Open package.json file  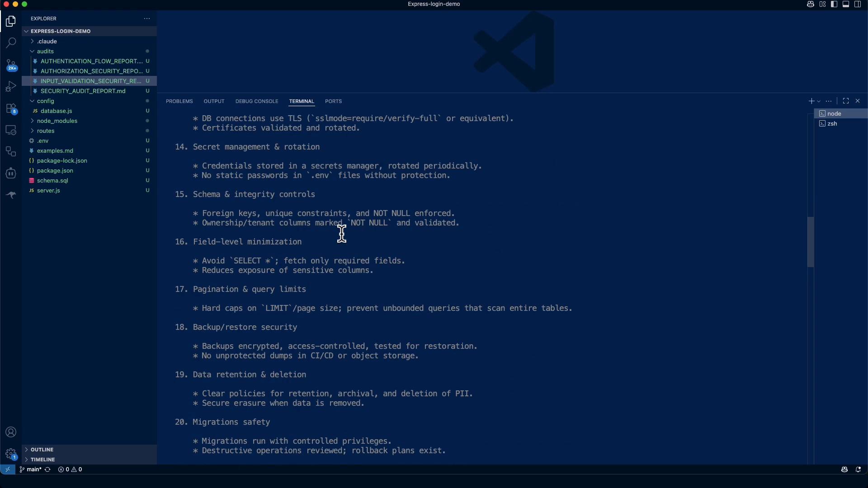(89, 170)
